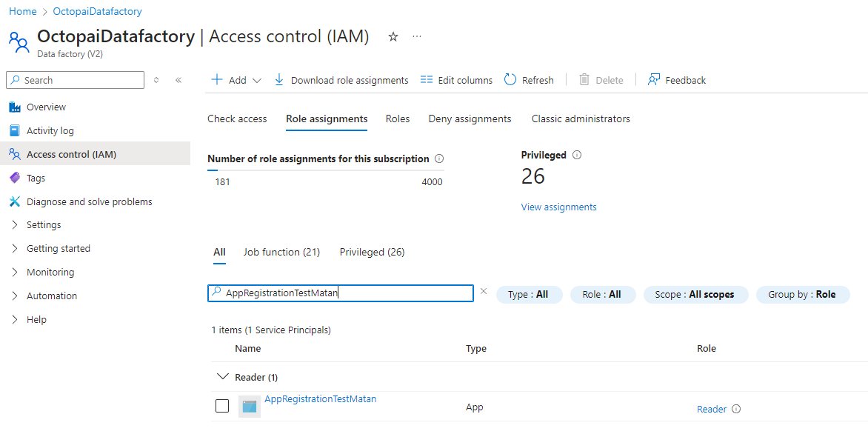Clear the search filter with the X icon
868x434 pixels.
[x=484, y=292]
